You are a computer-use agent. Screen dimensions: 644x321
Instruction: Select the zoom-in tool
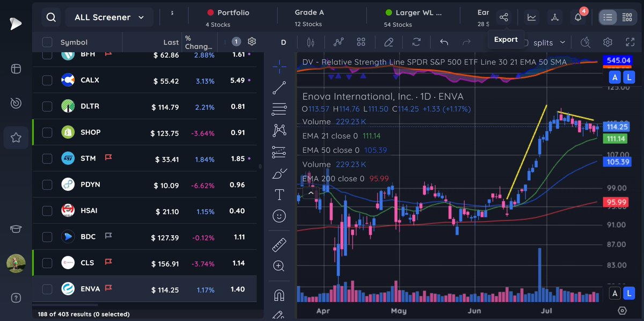(279, 266)
